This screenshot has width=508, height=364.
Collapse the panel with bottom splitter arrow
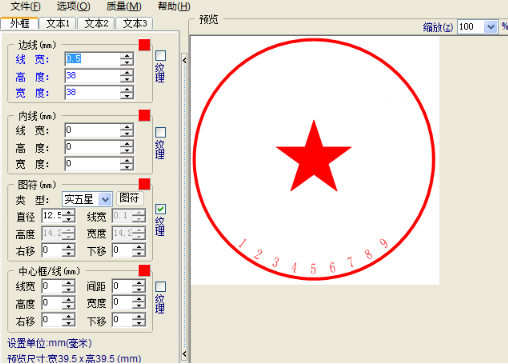pyautogui.click(x=184, y=354)
